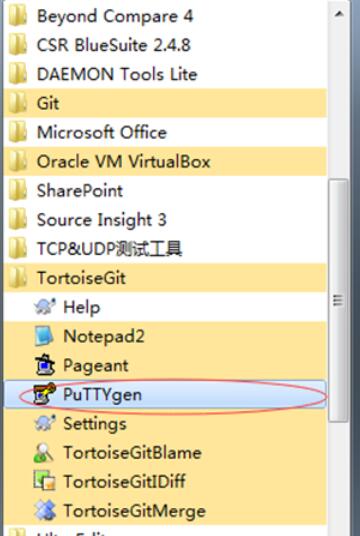Screen dimensions: 360x536
Task: Expand the Git folder
Action: [x=165, y=103]
